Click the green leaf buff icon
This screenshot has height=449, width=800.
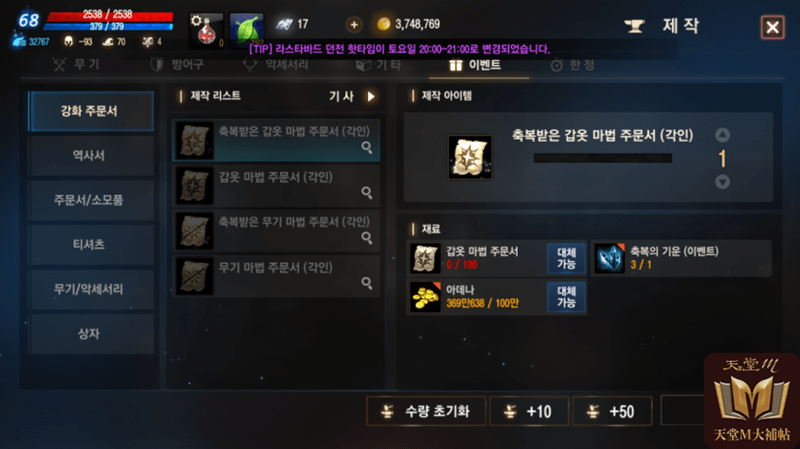pos(246,30)
